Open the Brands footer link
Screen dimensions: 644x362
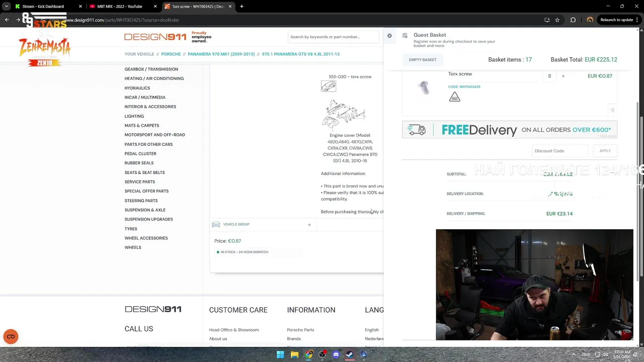pyautogui.click(x=294, y=339)
